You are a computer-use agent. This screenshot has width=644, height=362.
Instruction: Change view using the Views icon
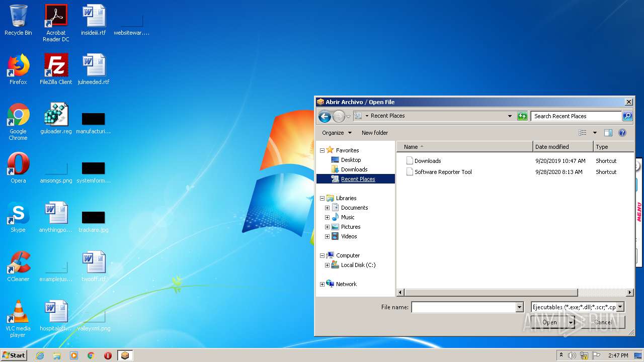point(583,133)
